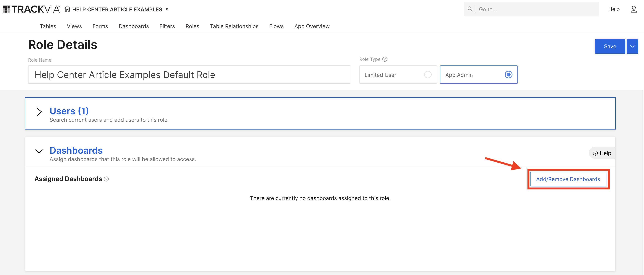The width and height of the screenshot is (644, 275).
Task: Go to the Forms tab
Action: tap(100, 26)
